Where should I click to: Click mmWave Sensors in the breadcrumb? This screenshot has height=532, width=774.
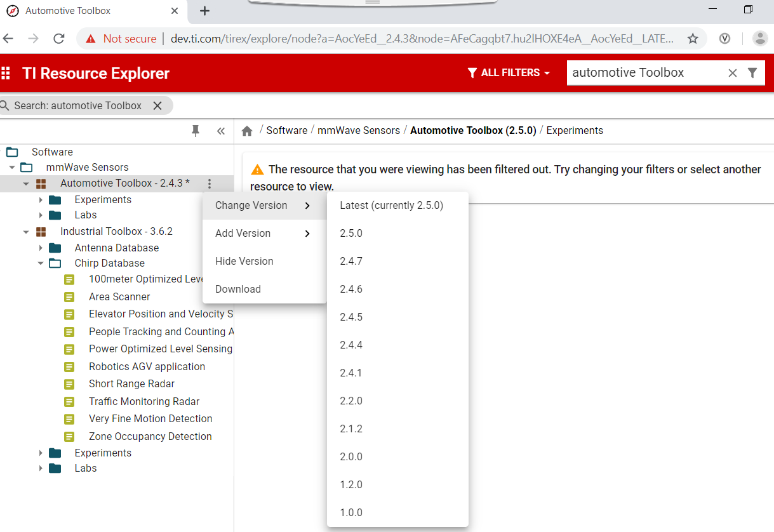pos(359,131)
